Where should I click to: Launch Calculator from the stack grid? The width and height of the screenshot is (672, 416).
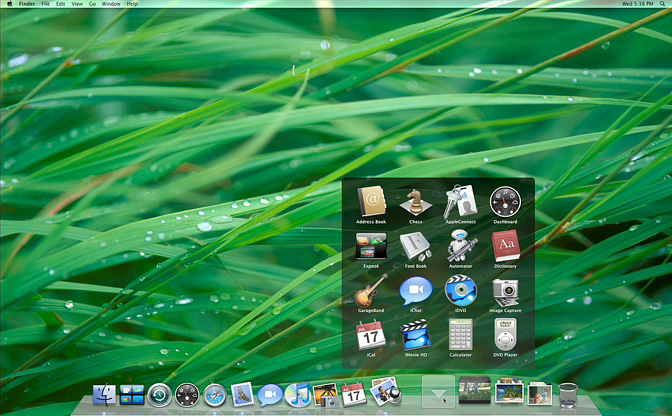point(461,334)
